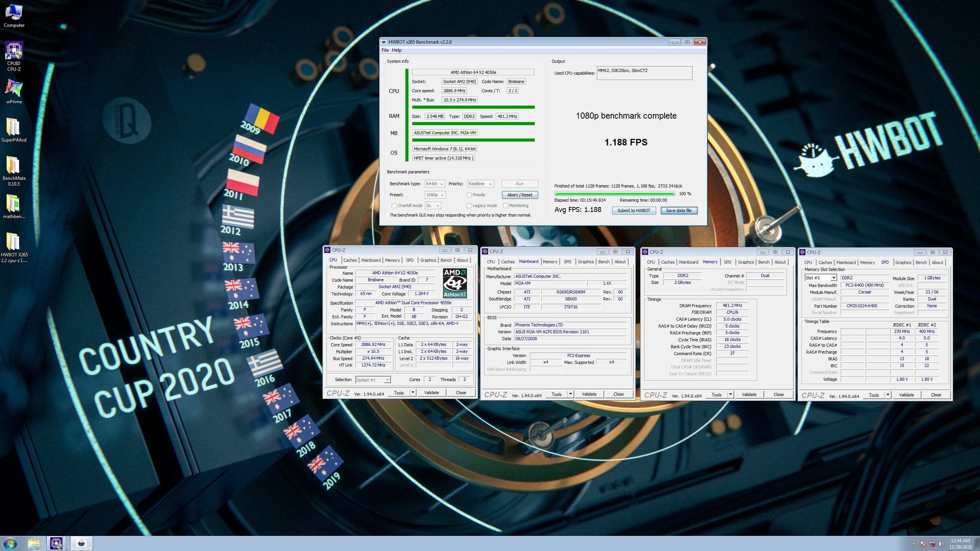Open the BenchMate 0.10.5 folder
Image resolution: width=980 pixels, height=551 pixels.
tap(14, 171)
